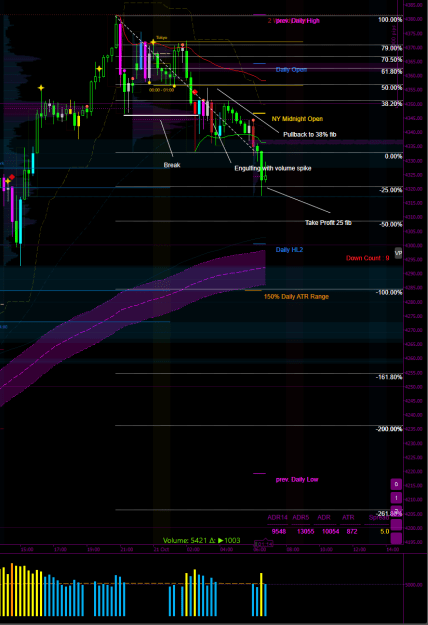Select the 'Engulfing with volume spike' annotation
428x625 pixels.
tap(273, 168)
